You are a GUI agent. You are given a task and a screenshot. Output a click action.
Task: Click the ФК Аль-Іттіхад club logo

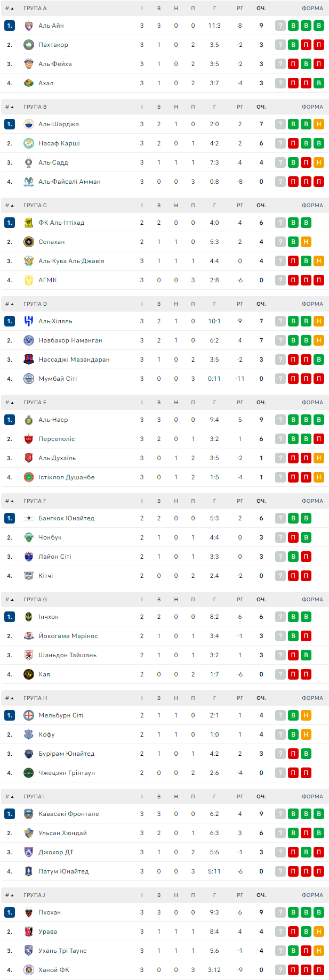(x=29, y=223)
